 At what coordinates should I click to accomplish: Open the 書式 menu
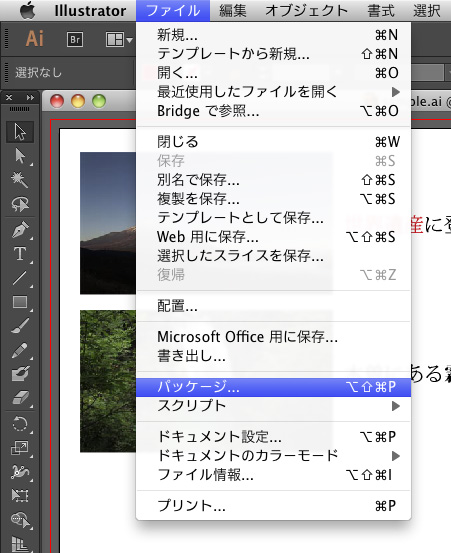pos(380,11)
